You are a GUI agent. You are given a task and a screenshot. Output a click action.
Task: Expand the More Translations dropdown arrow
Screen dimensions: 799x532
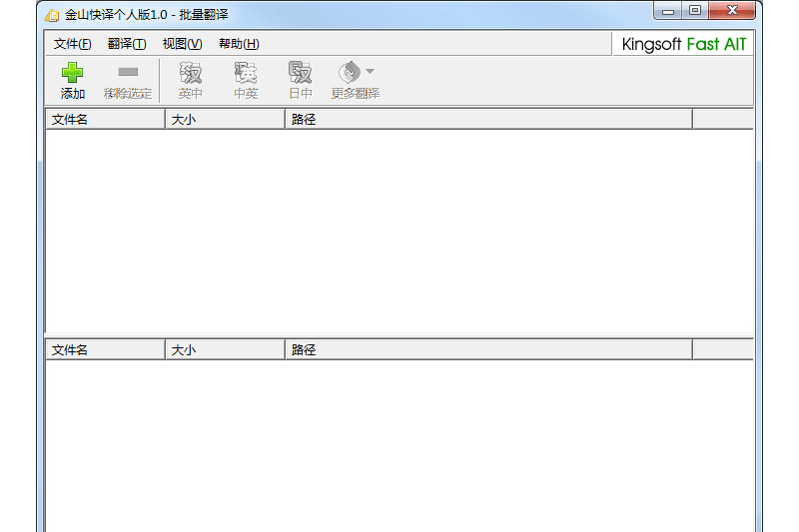point(370,71)
